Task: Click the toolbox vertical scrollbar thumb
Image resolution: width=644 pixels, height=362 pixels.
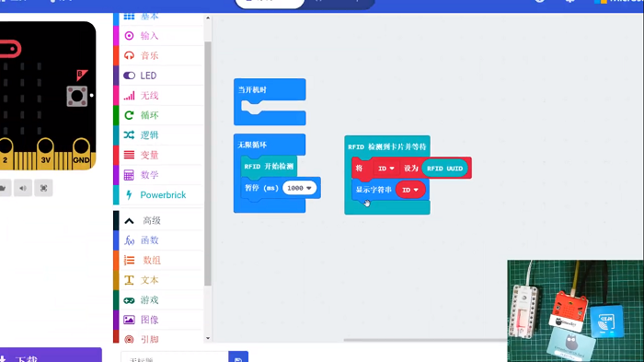Action: (x=208, y=163)
